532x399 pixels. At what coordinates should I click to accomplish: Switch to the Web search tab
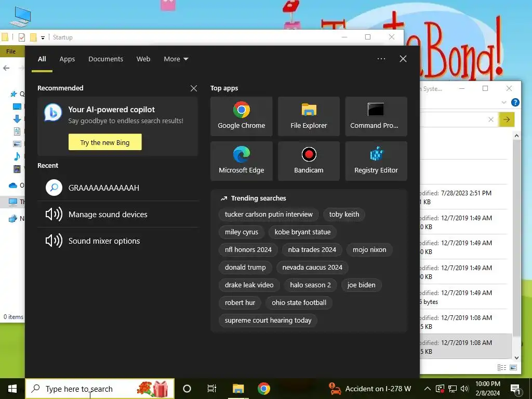[x=143, y=59]
